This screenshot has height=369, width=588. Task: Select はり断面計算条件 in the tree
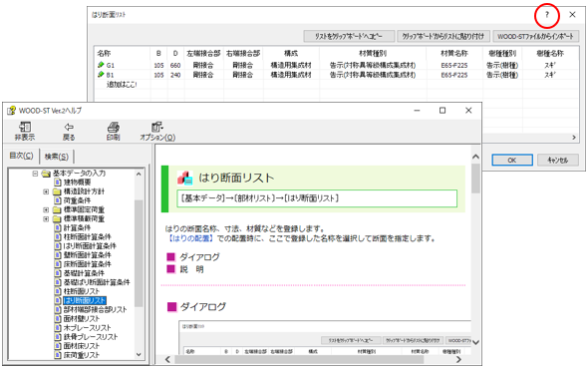(90, 246)
